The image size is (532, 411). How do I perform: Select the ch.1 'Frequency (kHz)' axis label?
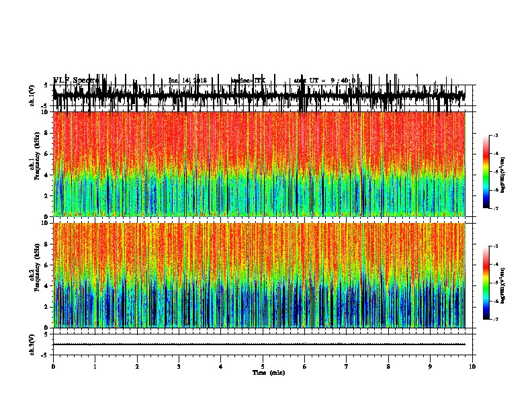[x=37, y=157]
